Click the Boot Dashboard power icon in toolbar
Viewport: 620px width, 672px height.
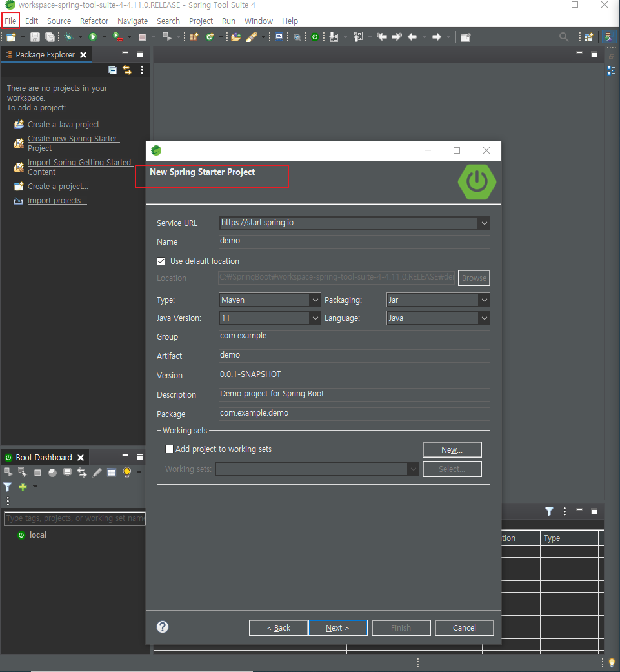315,37
